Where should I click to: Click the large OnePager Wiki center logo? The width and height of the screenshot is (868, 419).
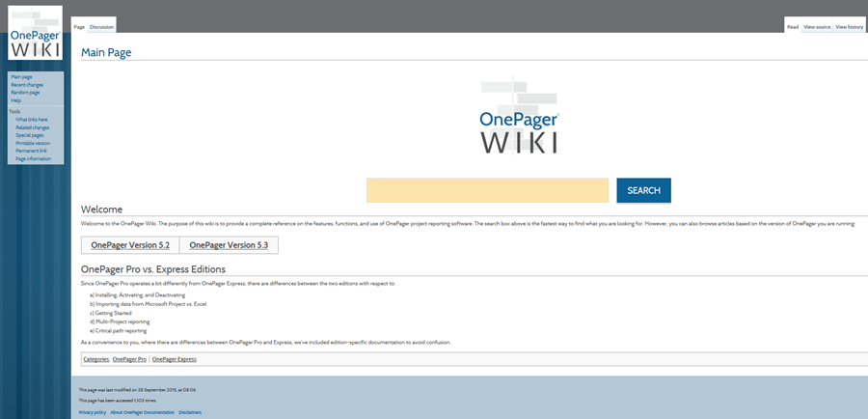pyautogui.click(x=519, y=115)
